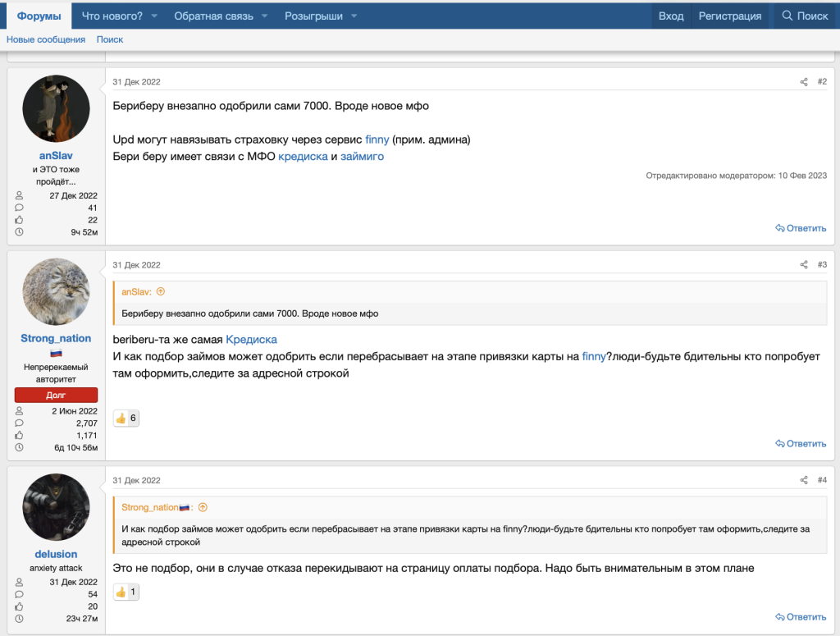Image resolution: width=840 pixels, height=636 pixels.
Task: Click the Вход login link
Action: point(670,16)
